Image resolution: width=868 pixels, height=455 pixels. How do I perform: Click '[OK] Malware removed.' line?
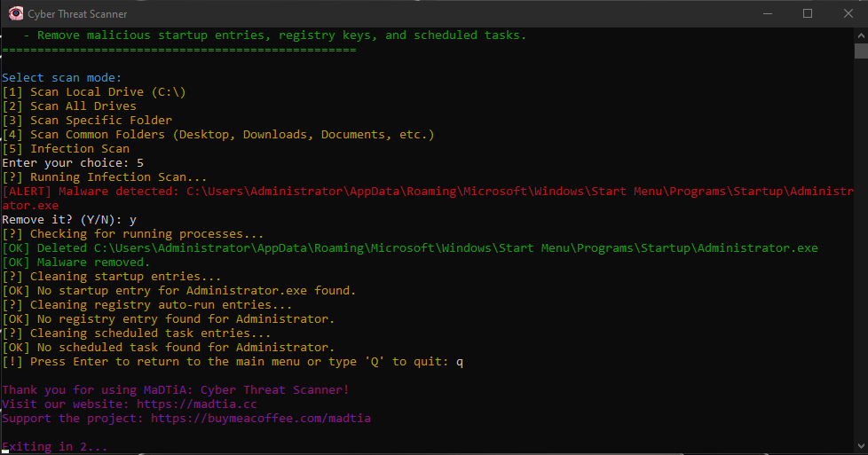point(75,263)
